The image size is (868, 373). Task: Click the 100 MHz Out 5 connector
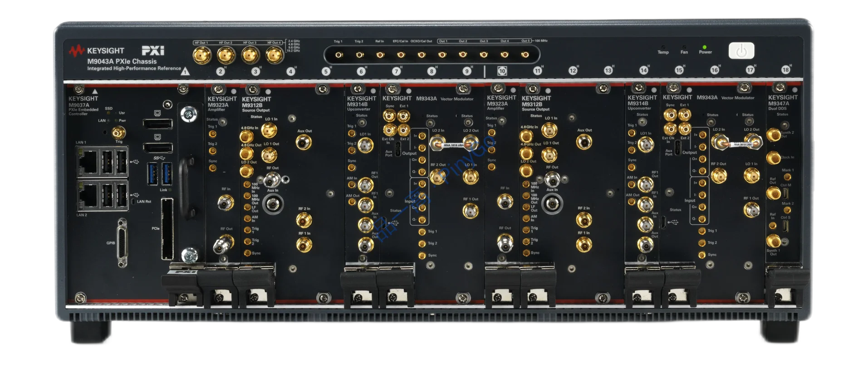(525, 55)
